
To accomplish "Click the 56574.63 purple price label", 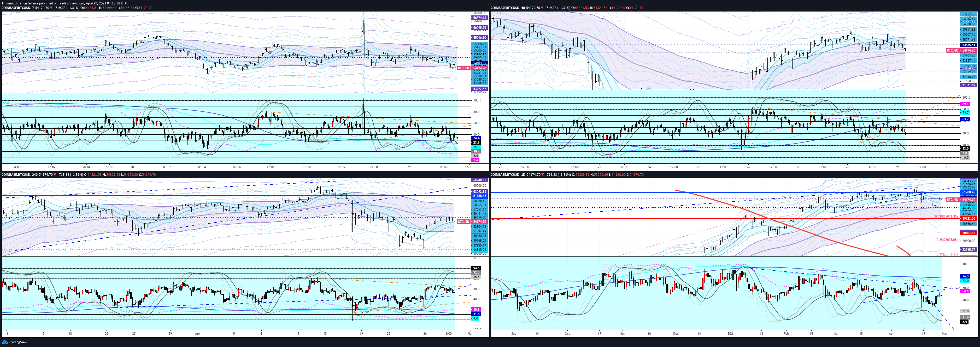I will 479,18.
